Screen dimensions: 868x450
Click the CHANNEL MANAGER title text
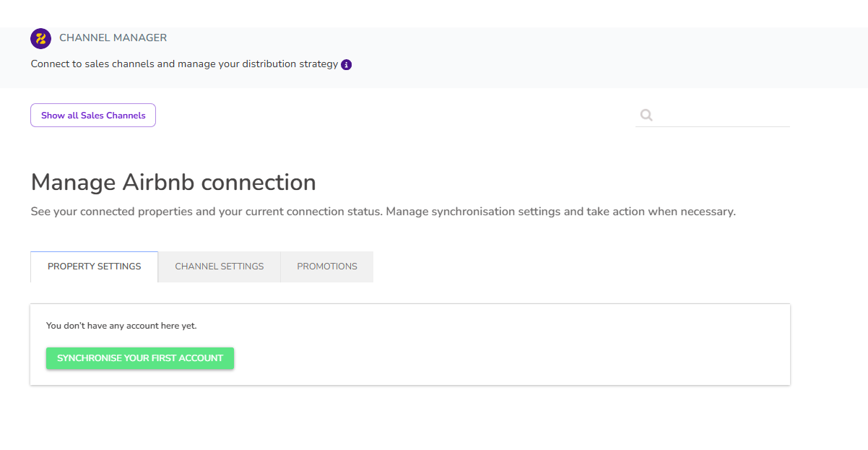(113, 38)
